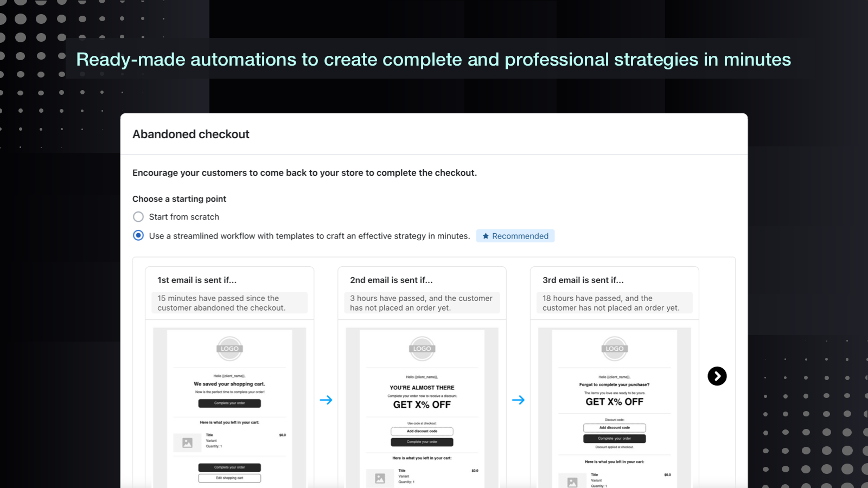The image size is (868, 488).
Task: Click 'Add discount code' button in 2nd email
Action: click(x=422, y=431)
